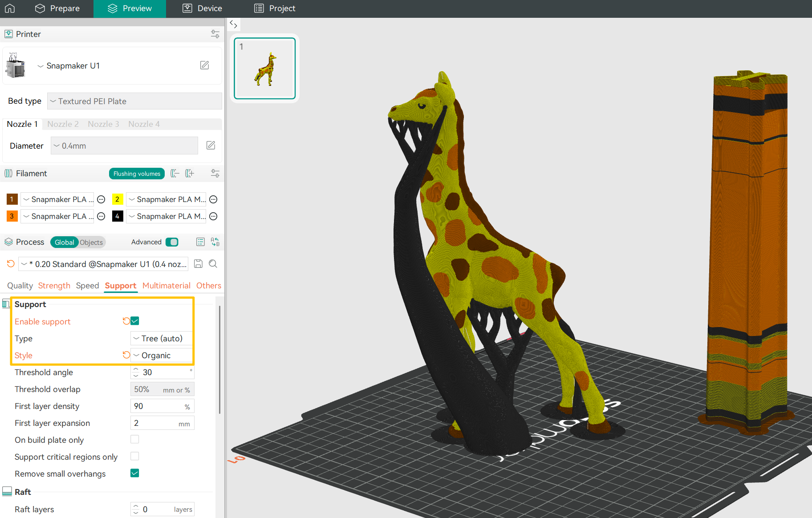This screenshot has width=812, height=518.
Task: Expand the support Style dropdown
Action: coord(162,355)
